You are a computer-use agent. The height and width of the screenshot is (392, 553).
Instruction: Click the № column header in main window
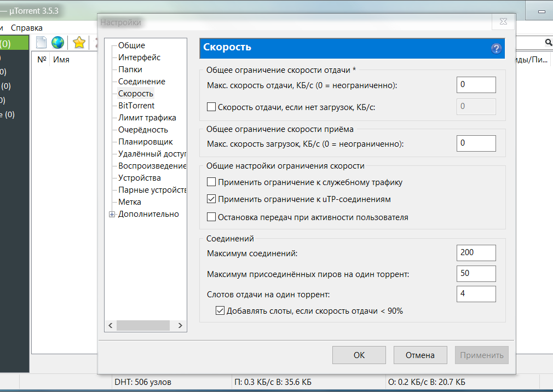pos(42,60)
